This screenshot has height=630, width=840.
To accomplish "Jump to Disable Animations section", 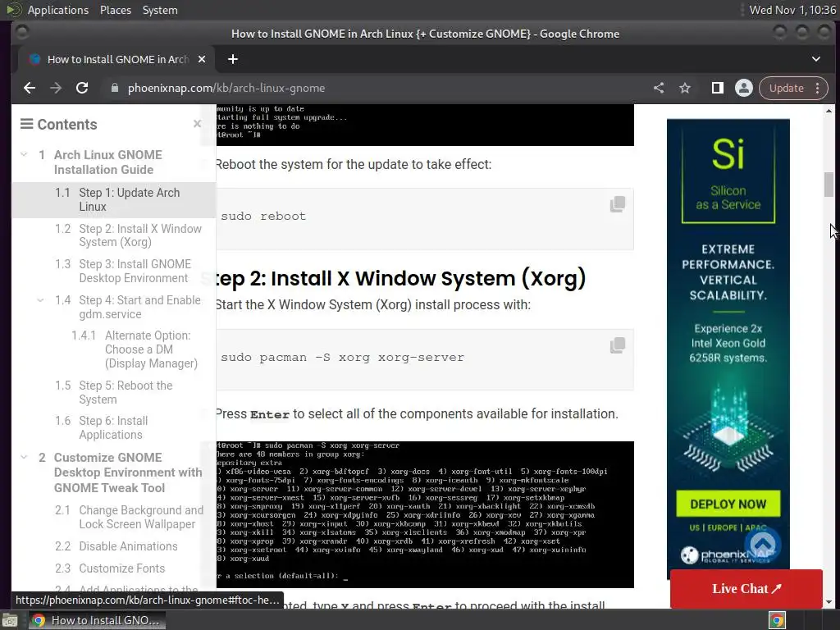I will click(x=128, y=546).
